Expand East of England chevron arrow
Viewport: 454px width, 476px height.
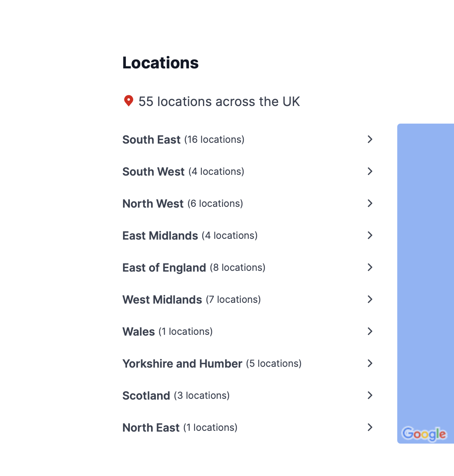pyautogui.click(x=370, y=267)
